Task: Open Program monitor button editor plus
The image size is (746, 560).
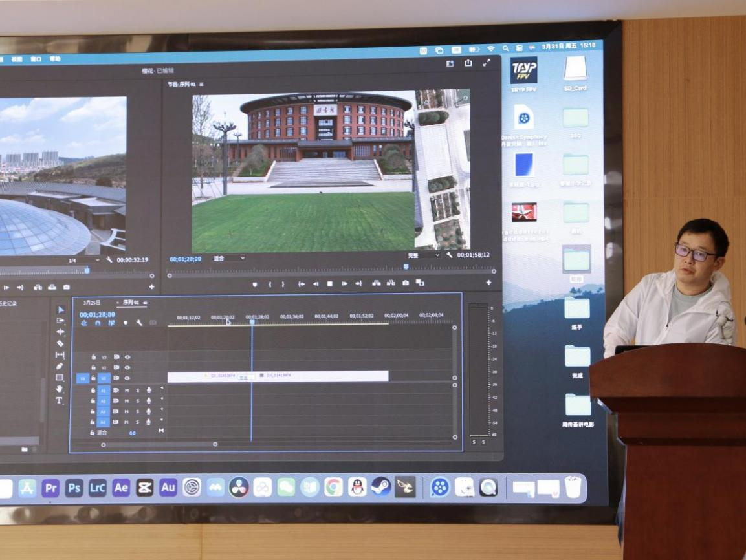Action: point(488,283)
